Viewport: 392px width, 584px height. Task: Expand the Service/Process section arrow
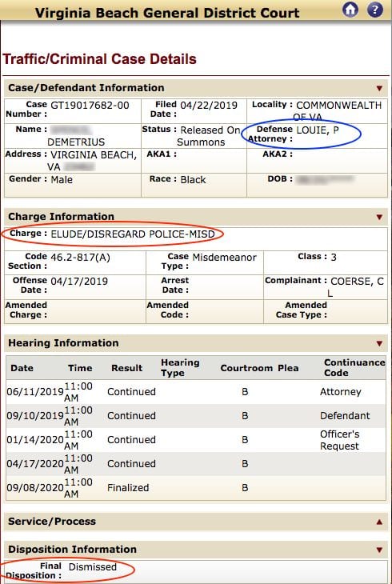379,522
